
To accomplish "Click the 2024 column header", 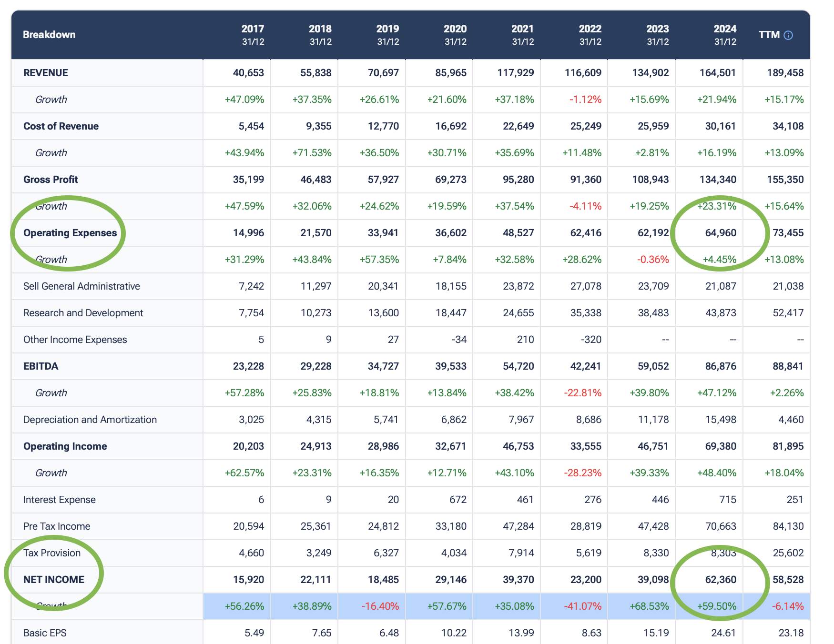I will (x=724, y=35).
